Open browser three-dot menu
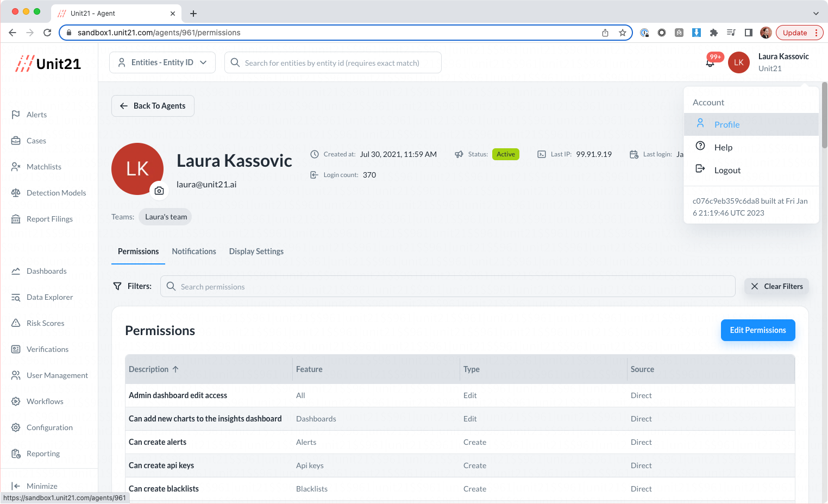 pos(816,33)
